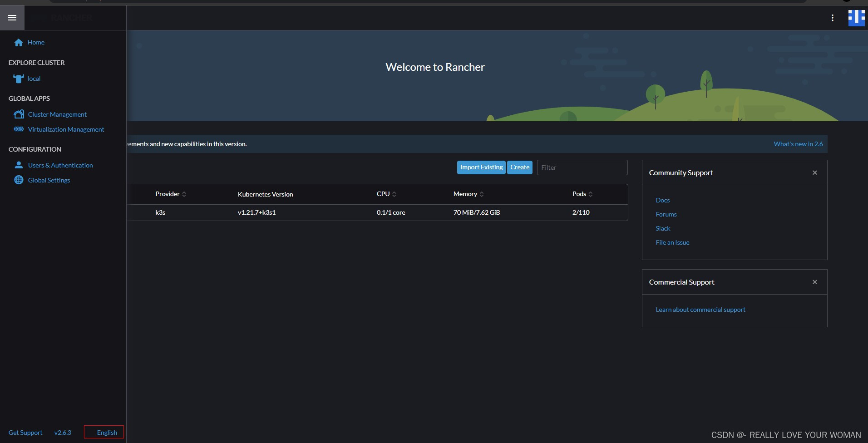This screenshot has width=868, height=443.
Task: Click the Get Support link
Action: [x=25, y=433]
